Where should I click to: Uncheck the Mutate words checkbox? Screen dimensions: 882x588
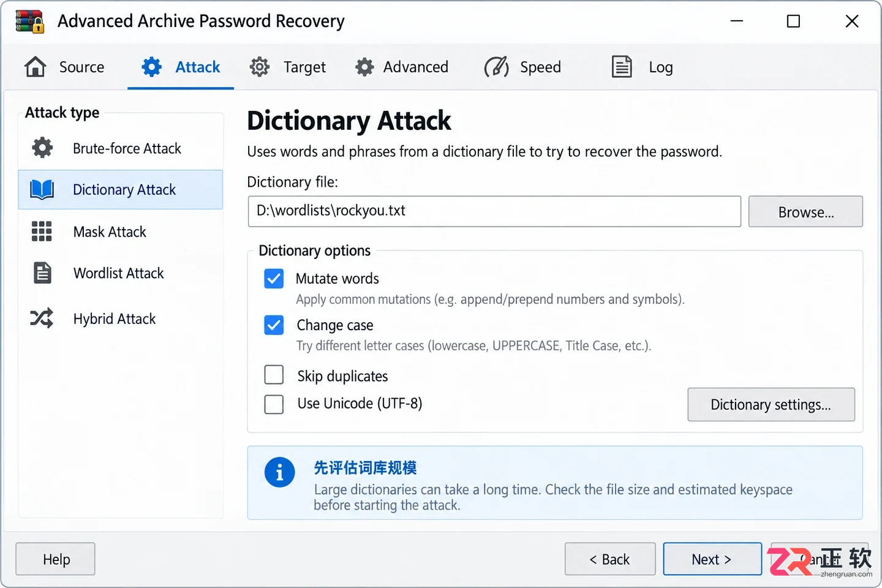point(274,279)
